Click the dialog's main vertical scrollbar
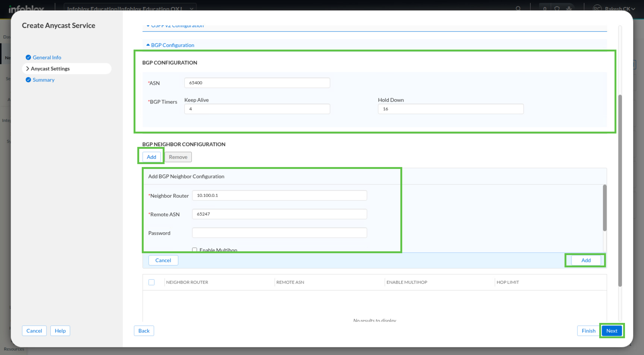The width and height of the screenshot is (644, 355). 620,191
